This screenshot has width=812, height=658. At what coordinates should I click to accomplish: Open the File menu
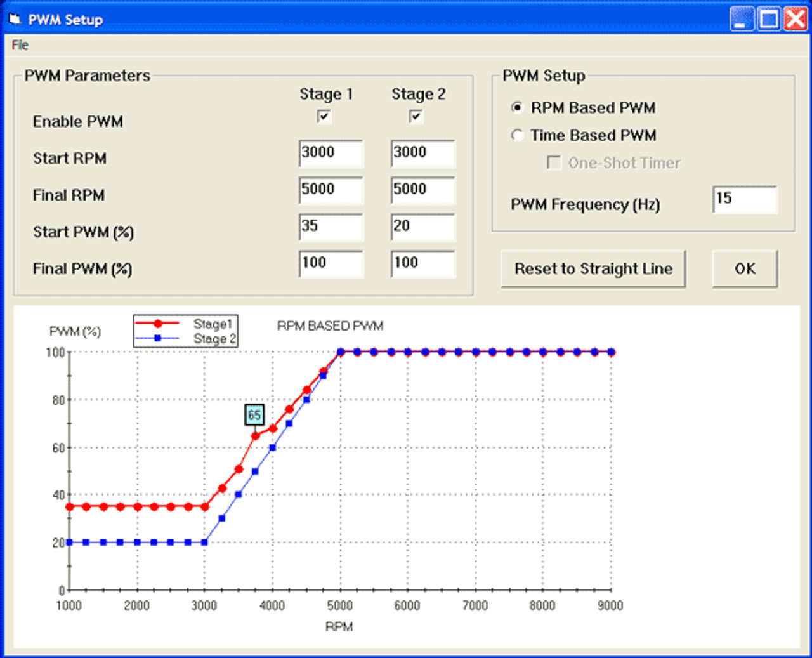pyautogui.click(x=20, y=45)
